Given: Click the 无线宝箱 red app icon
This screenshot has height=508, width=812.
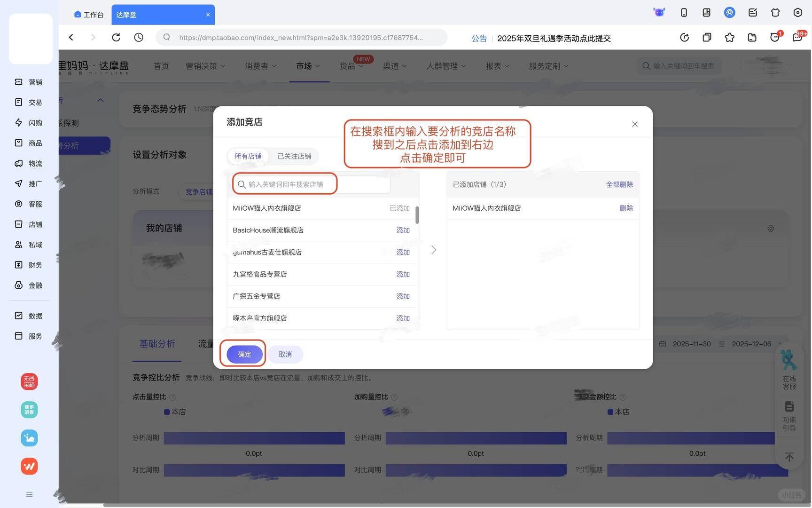Looking at the screenshot, I should click(29, 381).
